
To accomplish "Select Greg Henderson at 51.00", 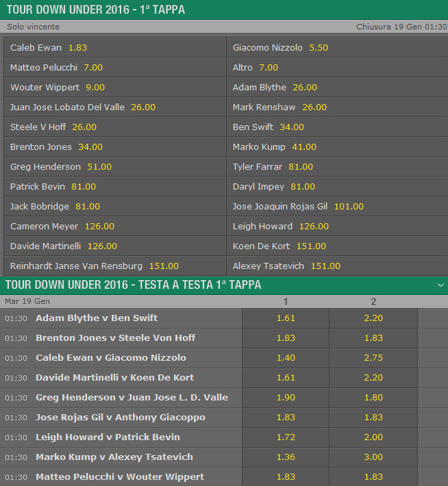I will 115,166.
